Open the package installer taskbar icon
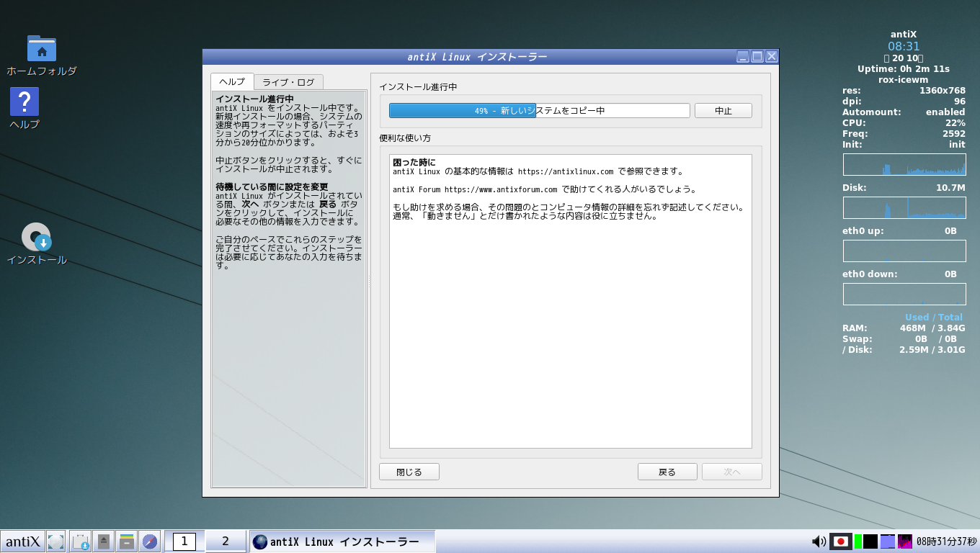Viewport: 980px width, 553px height. [x=81, y=541]
